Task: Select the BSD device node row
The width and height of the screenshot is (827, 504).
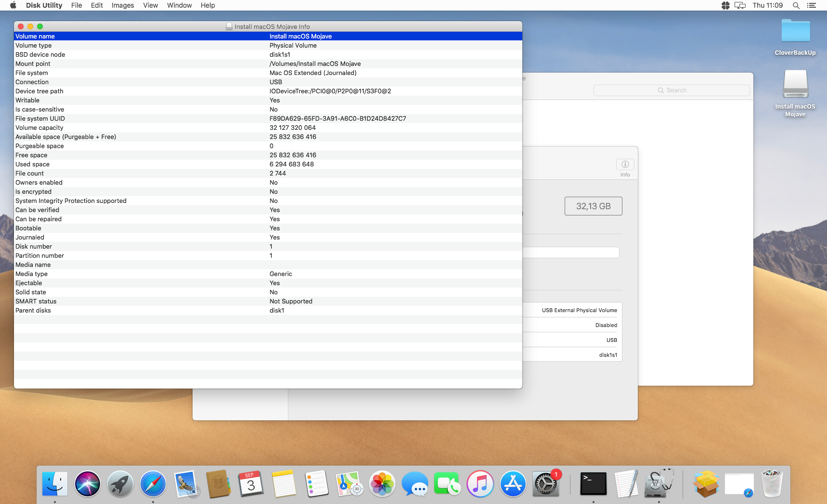Action: (268, 54)
